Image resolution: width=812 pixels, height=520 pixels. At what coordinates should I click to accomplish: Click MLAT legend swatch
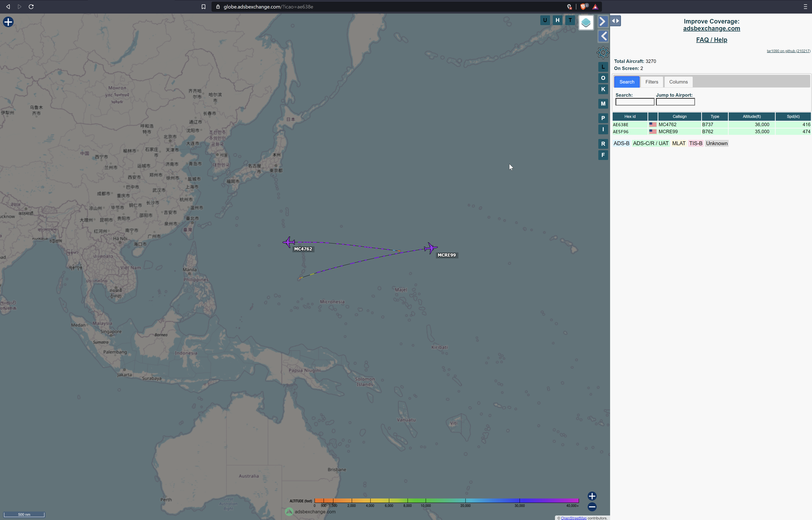(679, 144)
